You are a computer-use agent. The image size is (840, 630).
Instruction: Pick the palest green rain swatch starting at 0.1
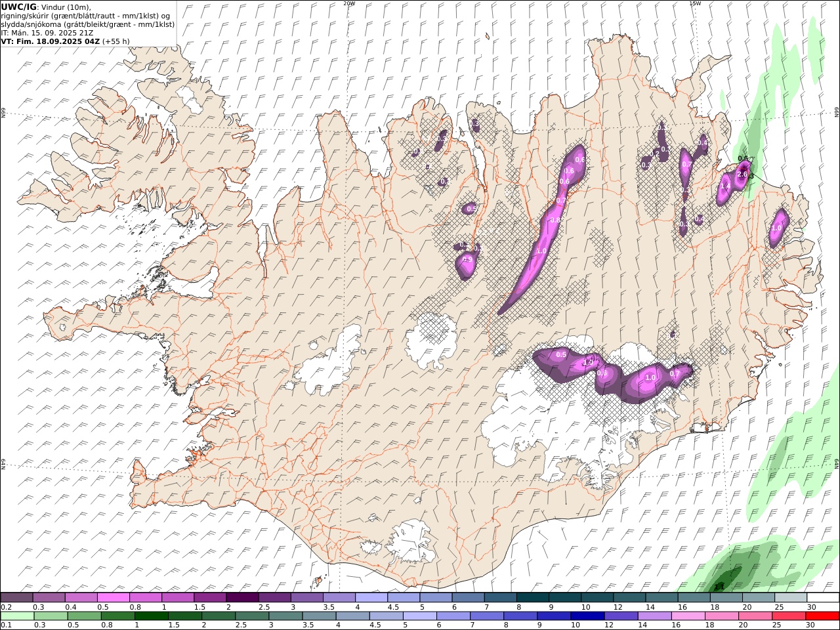[x=17, y=616]
